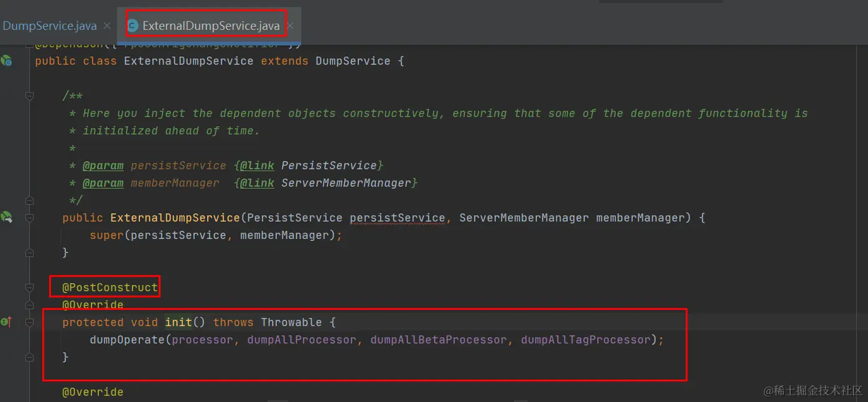Image resolution: width=868 pixels, height=402 pixels.
Task: Collapse Javadoc using its closing fold marker
Action: [29, 200]
